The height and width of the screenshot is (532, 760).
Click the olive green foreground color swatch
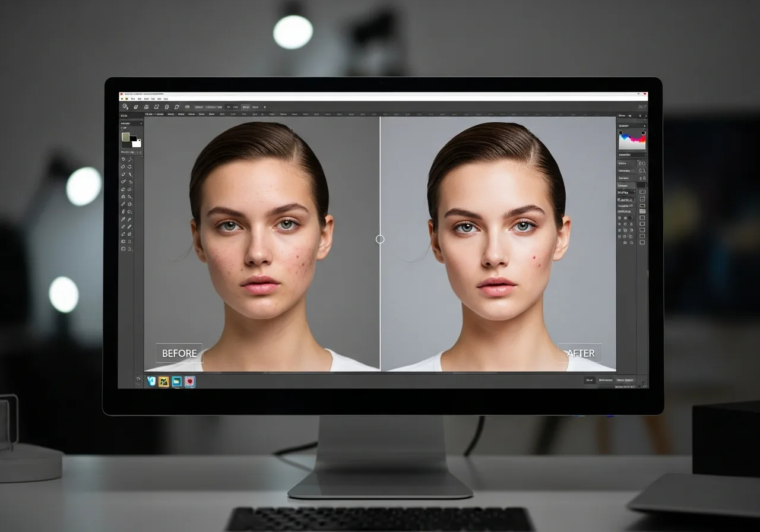point(126,137)
